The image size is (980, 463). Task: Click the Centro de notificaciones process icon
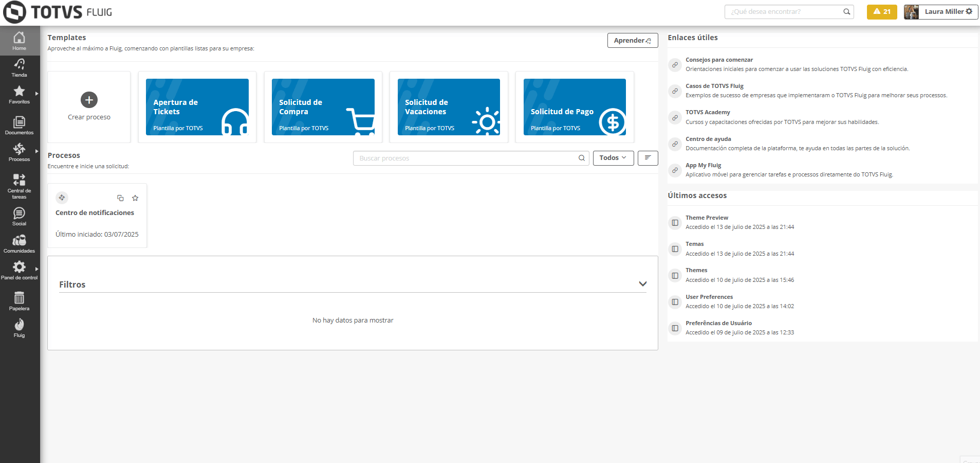tap(62, 198)
